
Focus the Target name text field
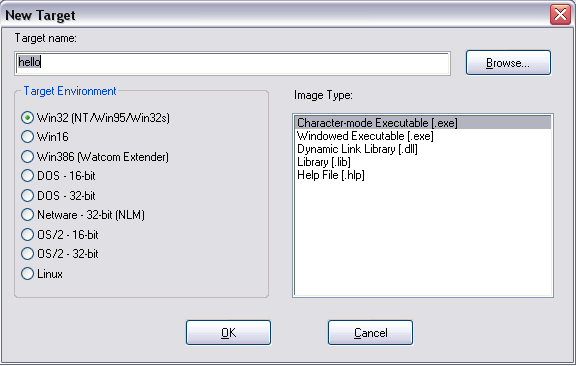(x=232, y=63)
